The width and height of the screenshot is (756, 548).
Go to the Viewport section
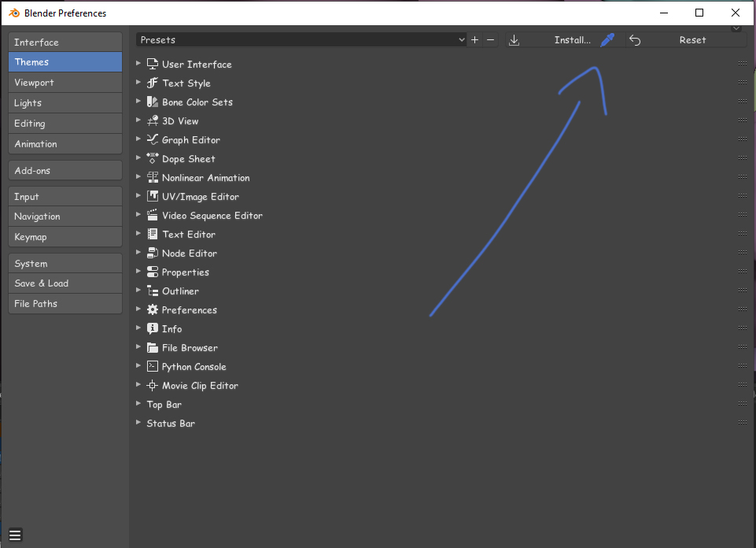click(65, 83)
